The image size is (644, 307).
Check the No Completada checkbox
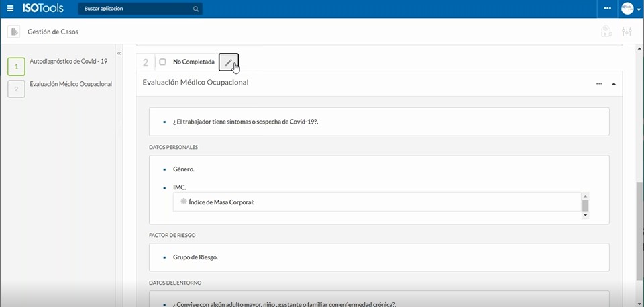pos(162,62)
